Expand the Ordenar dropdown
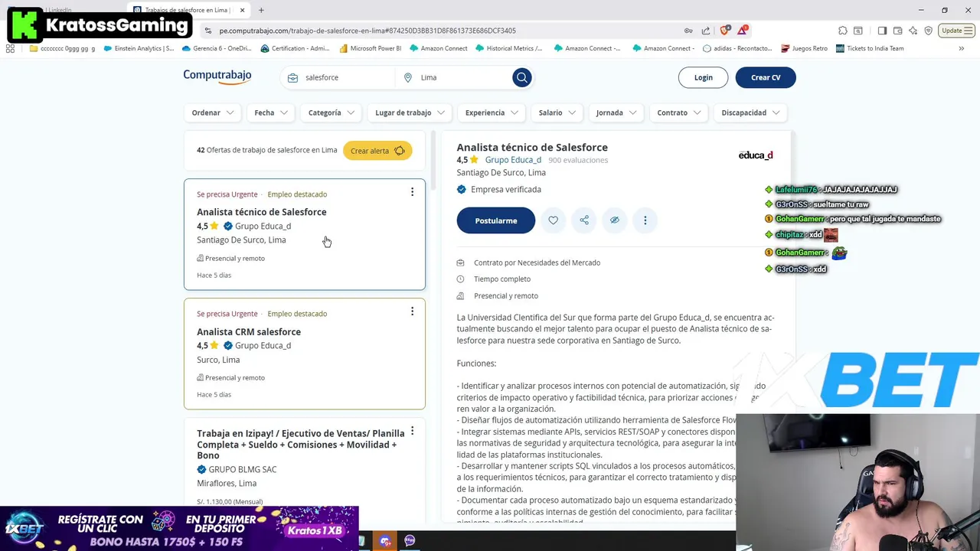980x551 pixels. tap(213, 112)
